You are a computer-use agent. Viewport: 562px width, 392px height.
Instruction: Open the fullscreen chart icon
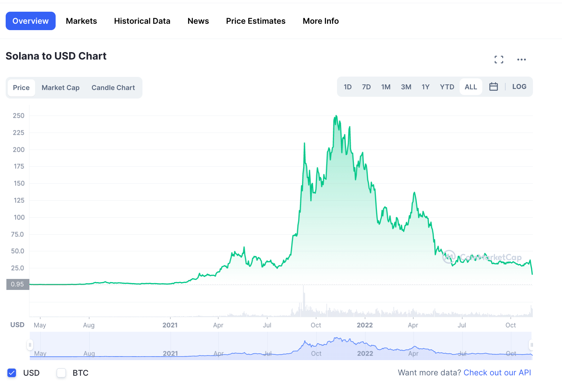point(499,60)
